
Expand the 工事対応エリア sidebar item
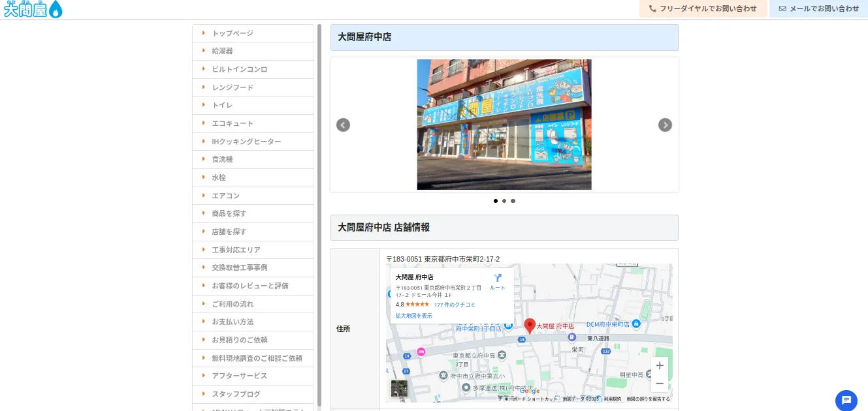[236, 250]
